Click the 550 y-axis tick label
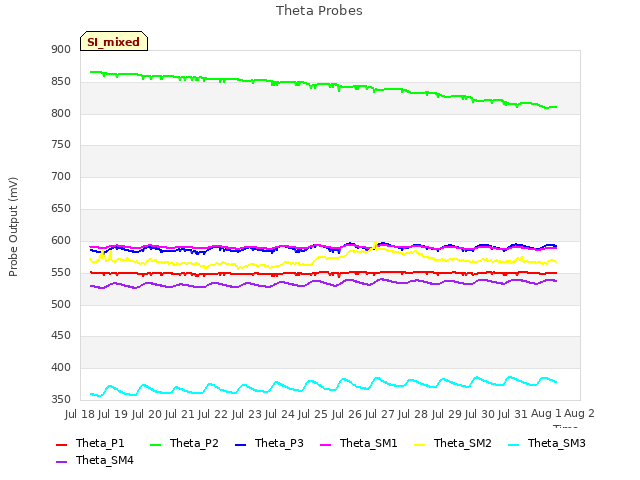Image resolution: width=640 pixels, height=480 pixels. point(61,272)
